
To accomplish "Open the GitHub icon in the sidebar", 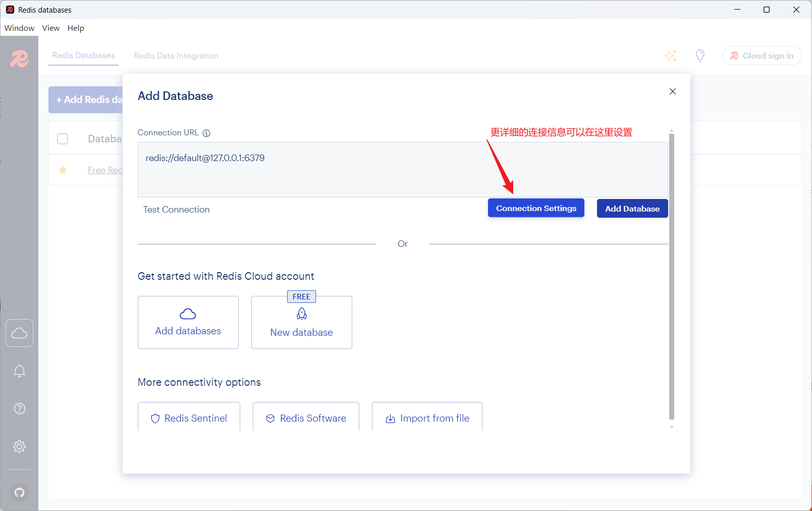I will [x=19, y=492].
